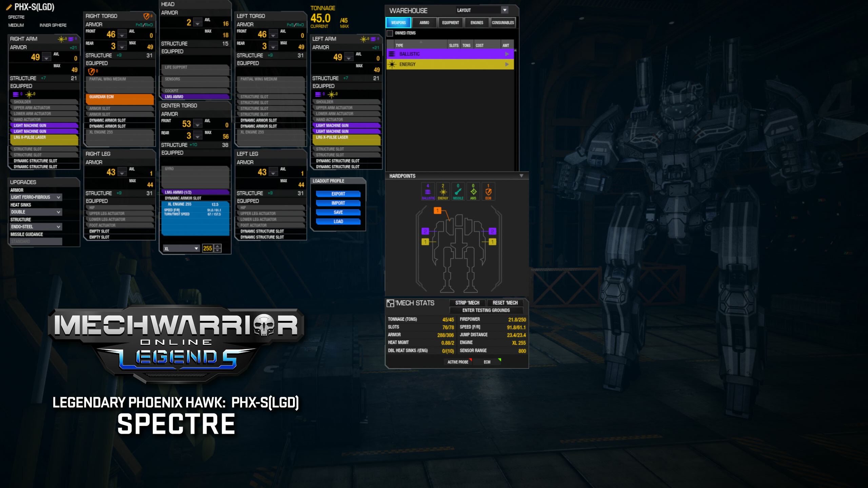Open the engine type XL dropdown
Screen dimensions: 868x488
click(x=196, y=248)
